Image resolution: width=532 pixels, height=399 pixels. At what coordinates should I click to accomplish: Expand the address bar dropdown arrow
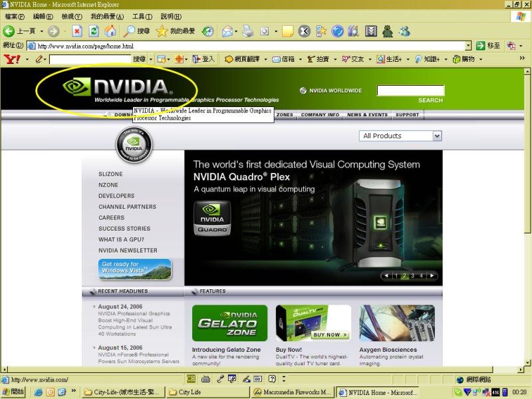pyautogui.click(x=468, y=45)
